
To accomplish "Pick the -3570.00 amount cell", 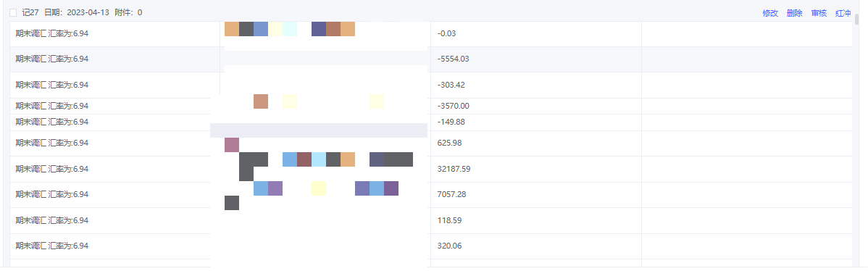I will pos(536,107).
